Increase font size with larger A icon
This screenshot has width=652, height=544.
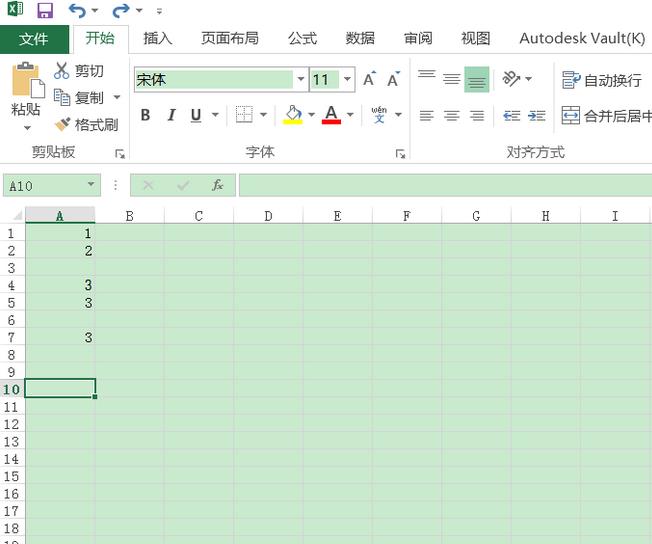click(x=369, y=79)
